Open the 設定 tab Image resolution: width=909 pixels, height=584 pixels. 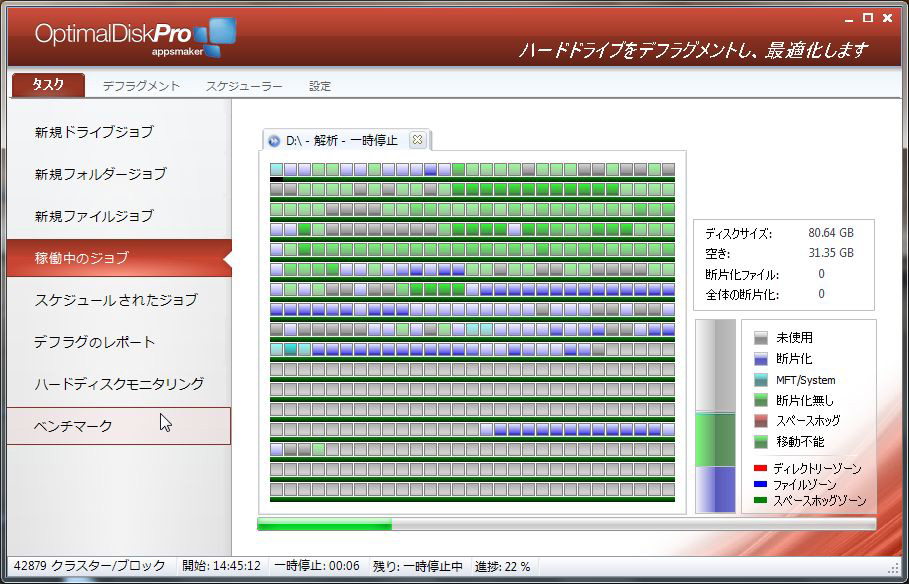(320, 86)
